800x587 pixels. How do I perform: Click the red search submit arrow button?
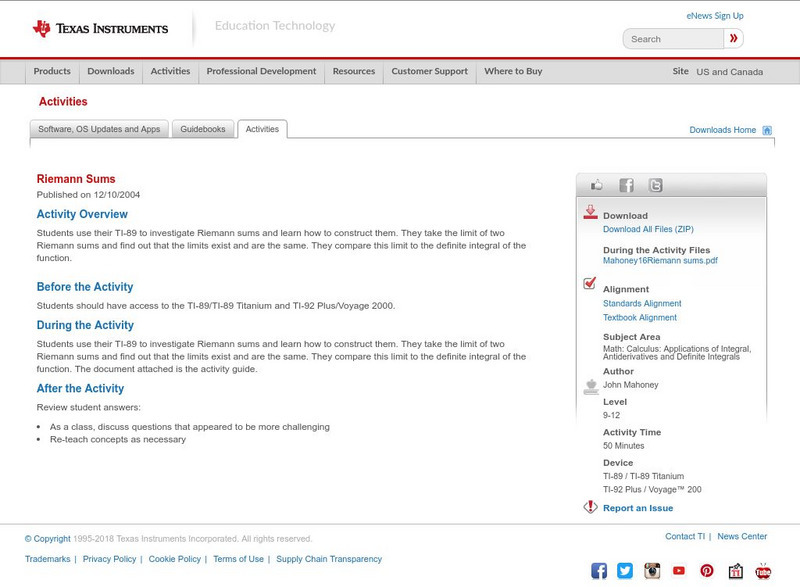[733, 38]
